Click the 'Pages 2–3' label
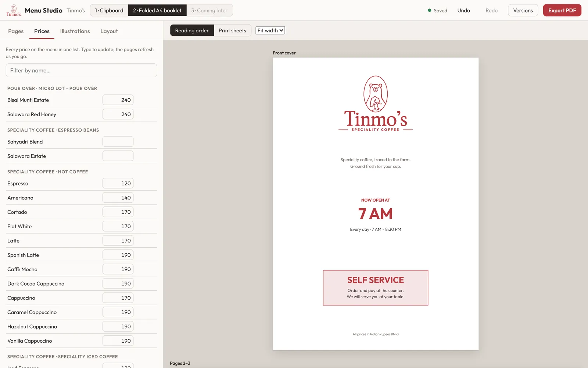 (x=180, y=363)
